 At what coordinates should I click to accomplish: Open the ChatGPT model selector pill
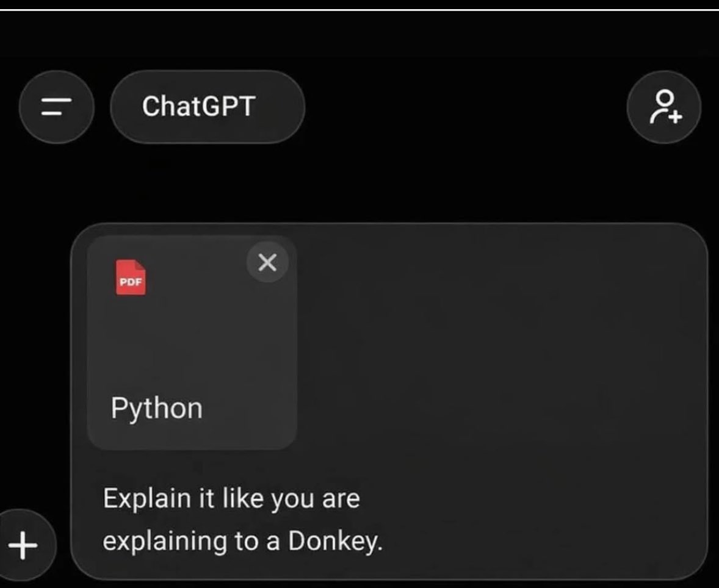point(208,107)
